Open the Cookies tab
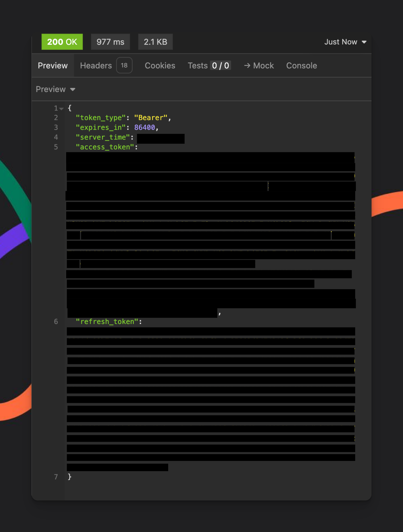 click(160, 65)
